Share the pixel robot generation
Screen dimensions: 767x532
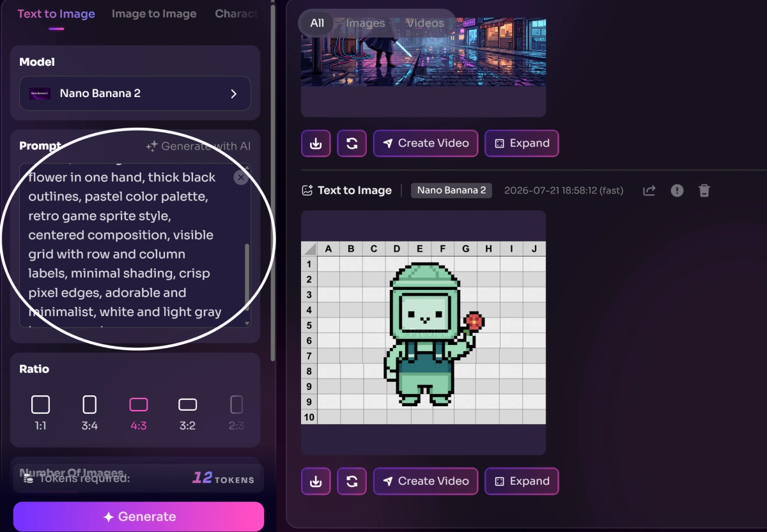(649, 190)
